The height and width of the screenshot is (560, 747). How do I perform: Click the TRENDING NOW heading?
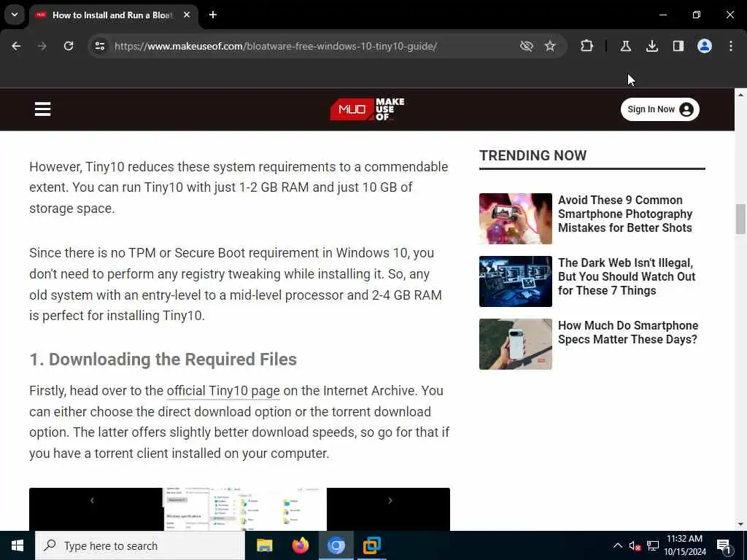point(533,156)
